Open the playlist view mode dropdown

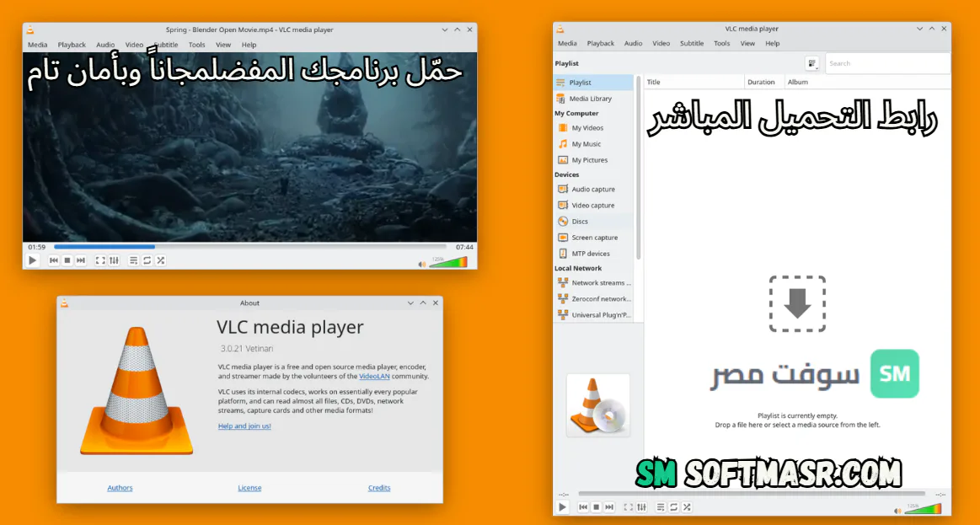[x=811, y=63]
